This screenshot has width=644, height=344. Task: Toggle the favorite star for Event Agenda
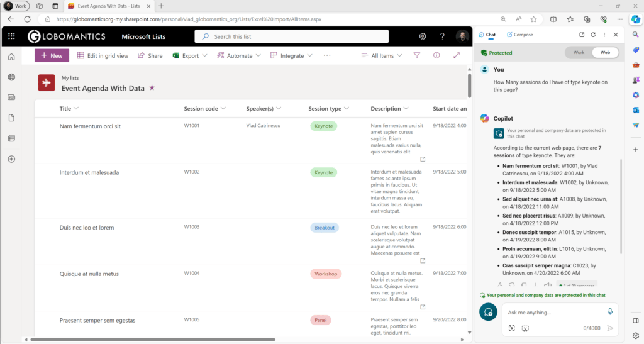click(x=152, y=88)
